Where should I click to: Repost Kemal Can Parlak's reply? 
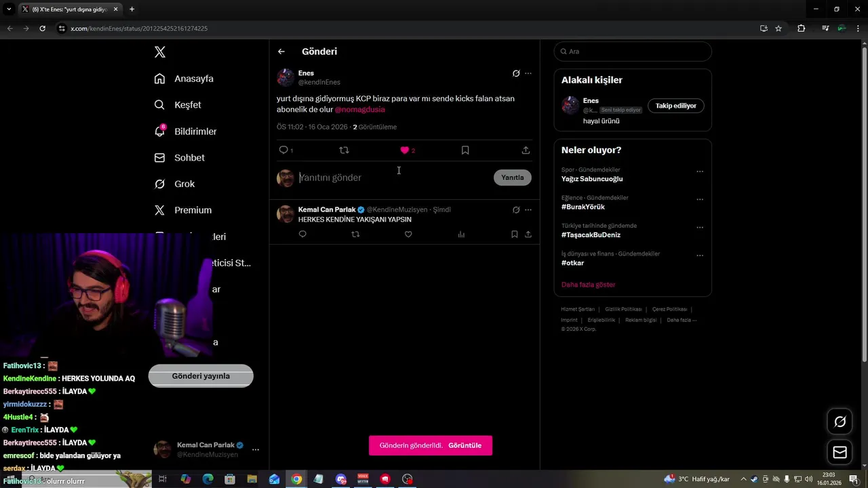pos(355,235)
